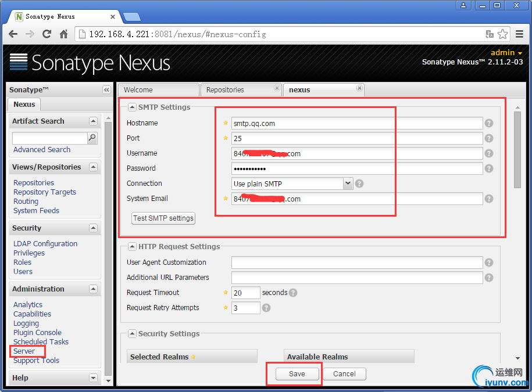Open a new browser tab
The image size is (532, 392).
(x=131, y=17)
